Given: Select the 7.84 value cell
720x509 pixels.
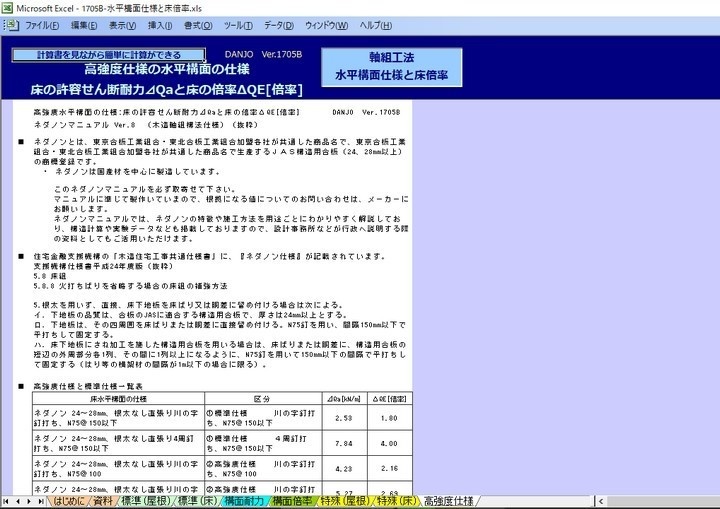Looking at the screenshot, I should [x=344, y=443].
